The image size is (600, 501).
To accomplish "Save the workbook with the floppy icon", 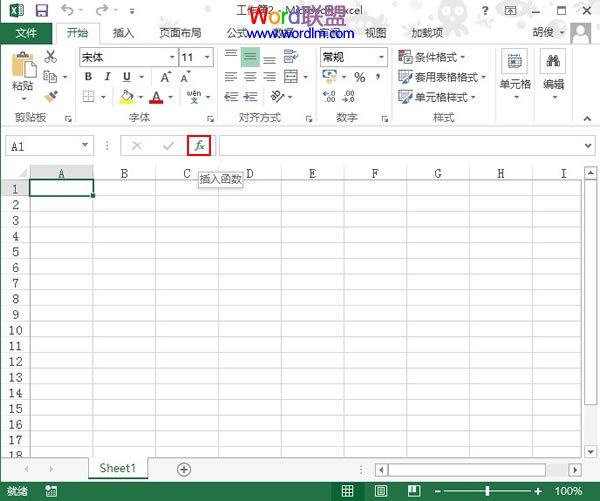I will coord(42,11).
